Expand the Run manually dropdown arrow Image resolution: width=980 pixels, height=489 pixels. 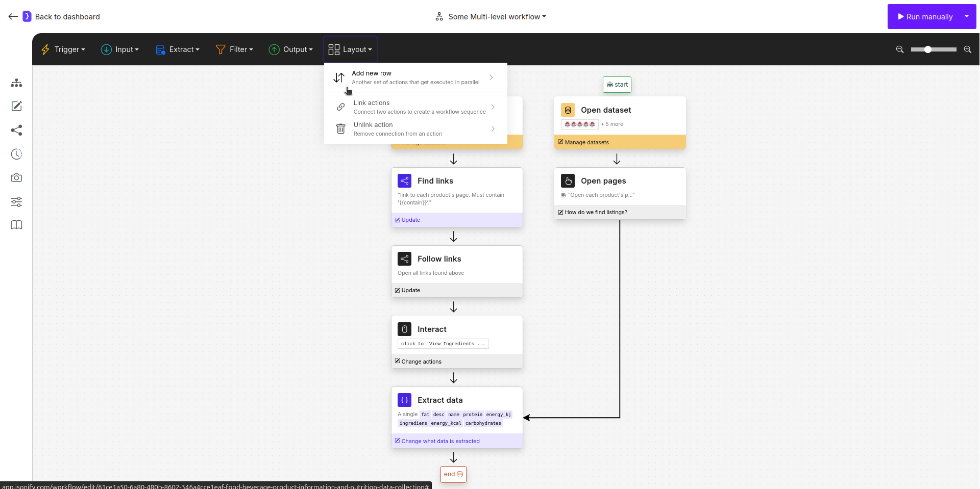(x=968, y=16)
